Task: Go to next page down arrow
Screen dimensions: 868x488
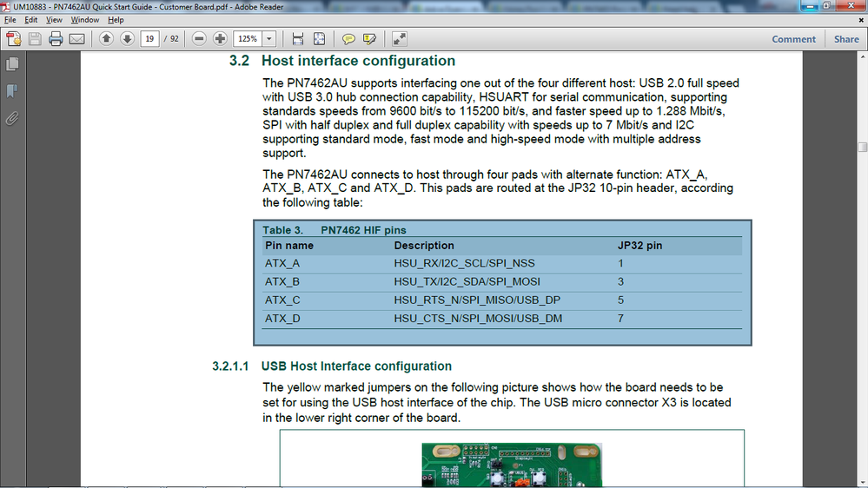Action: [x=128, y=39]
